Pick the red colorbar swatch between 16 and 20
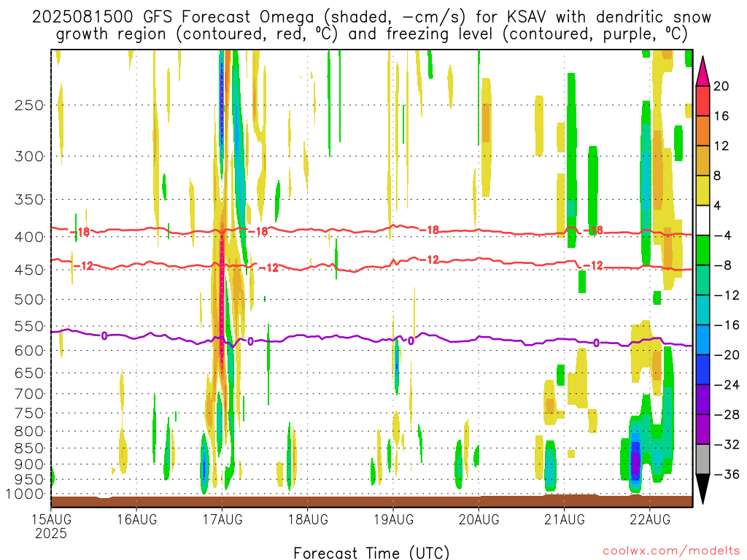This screenshot has width=747, height=560. point(703,101)
